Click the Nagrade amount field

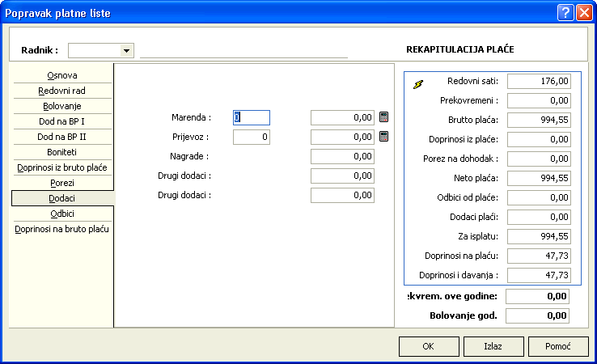(343, 156)
